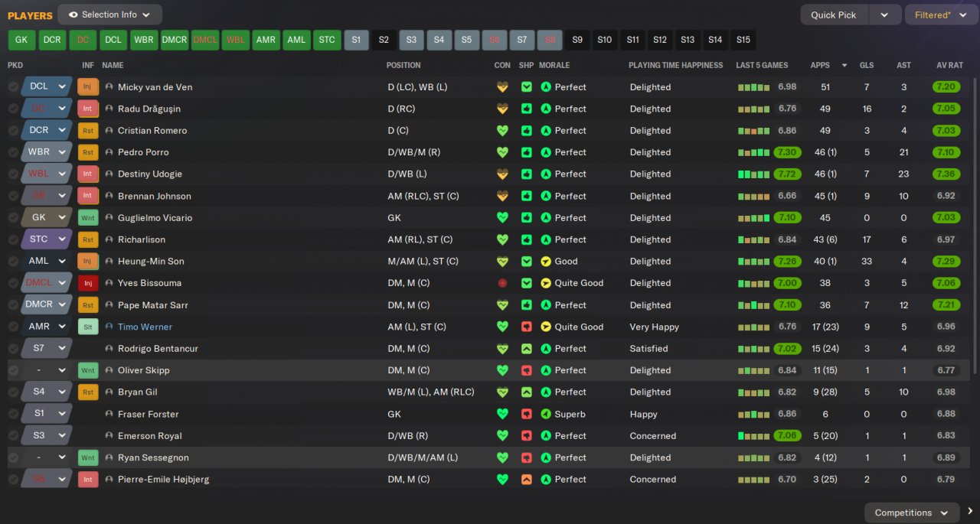Click the morale icon for Richarlison

click(546, 239)
